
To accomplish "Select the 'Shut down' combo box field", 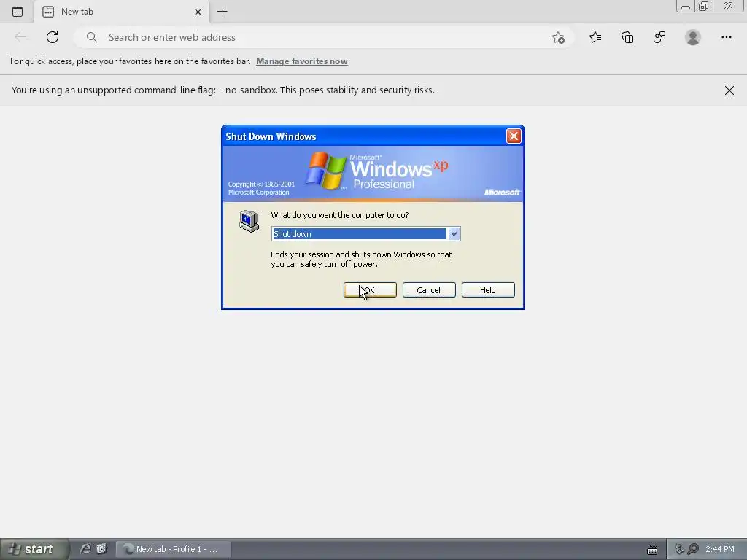I will tap(365, 234).
